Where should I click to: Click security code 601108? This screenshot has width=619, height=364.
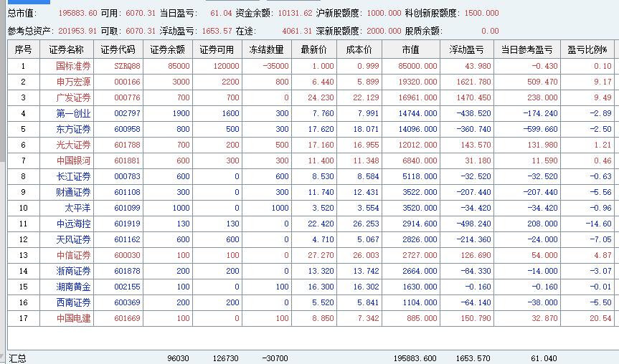[127, 193]
